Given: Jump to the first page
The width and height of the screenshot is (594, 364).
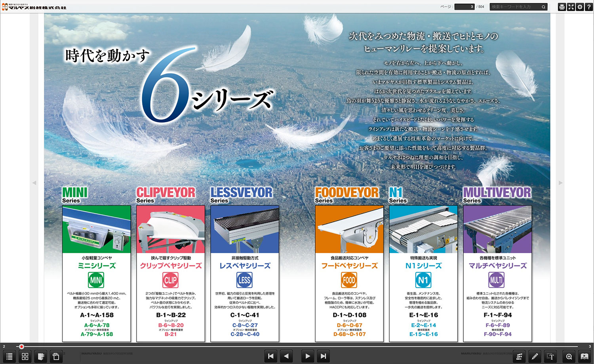Looking at the screenshot, I should click(x=271, y=356).
